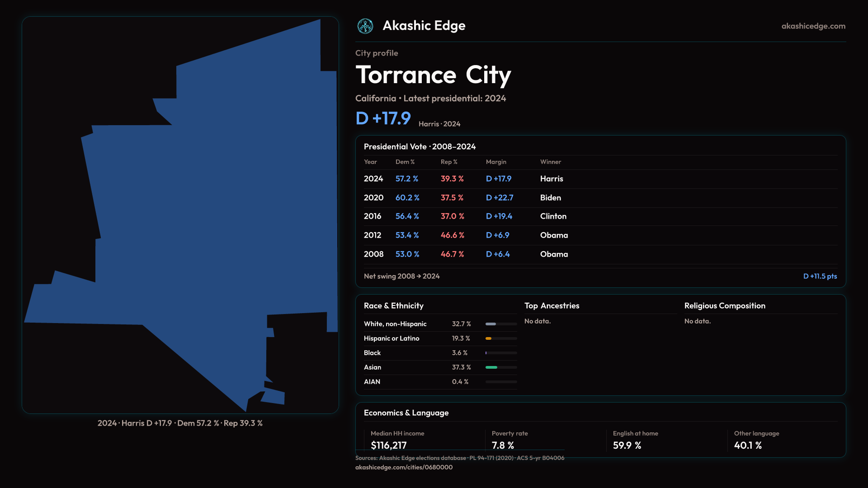Open the akashicedge.com link in header

click(x=813, y=26)
